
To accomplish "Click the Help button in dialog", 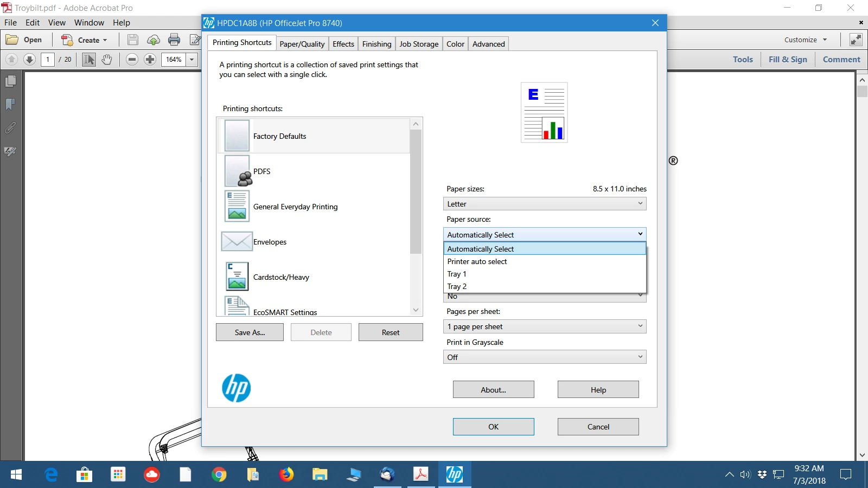I will coord(598,390).
